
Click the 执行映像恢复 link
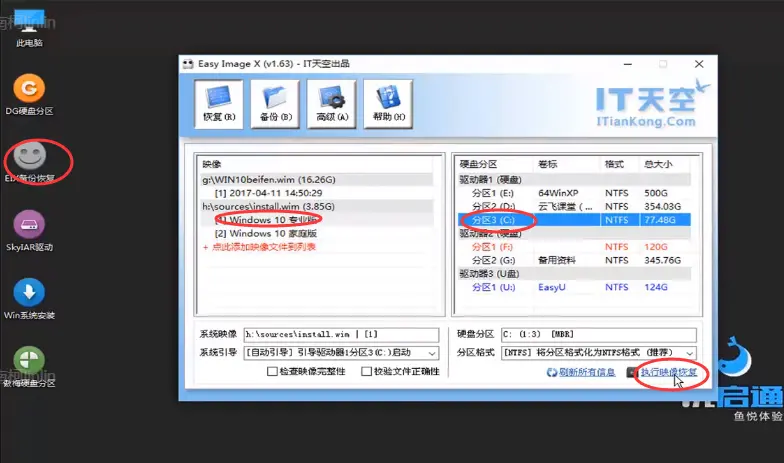[668, 372]
